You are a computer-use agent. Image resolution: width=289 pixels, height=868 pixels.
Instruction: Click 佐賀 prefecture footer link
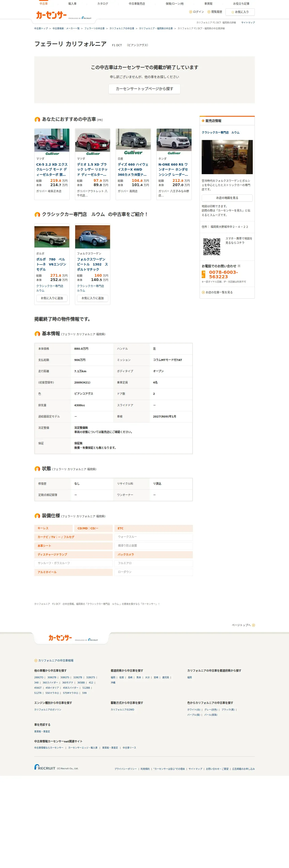point(122,677)
